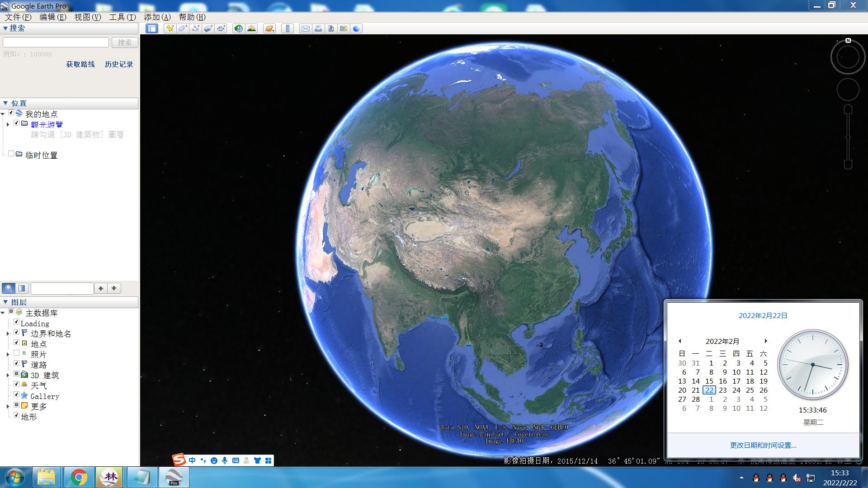Viewport: 868px width, 488px height.
Task: Enable the 照片 layer checkbox
Action: click(x=17, y=353)
